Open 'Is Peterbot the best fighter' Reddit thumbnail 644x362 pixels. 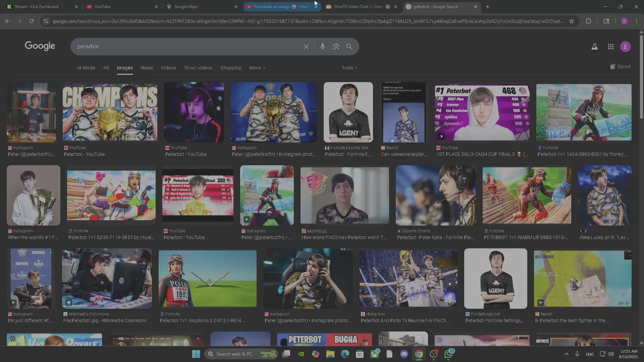click(582, 278)
